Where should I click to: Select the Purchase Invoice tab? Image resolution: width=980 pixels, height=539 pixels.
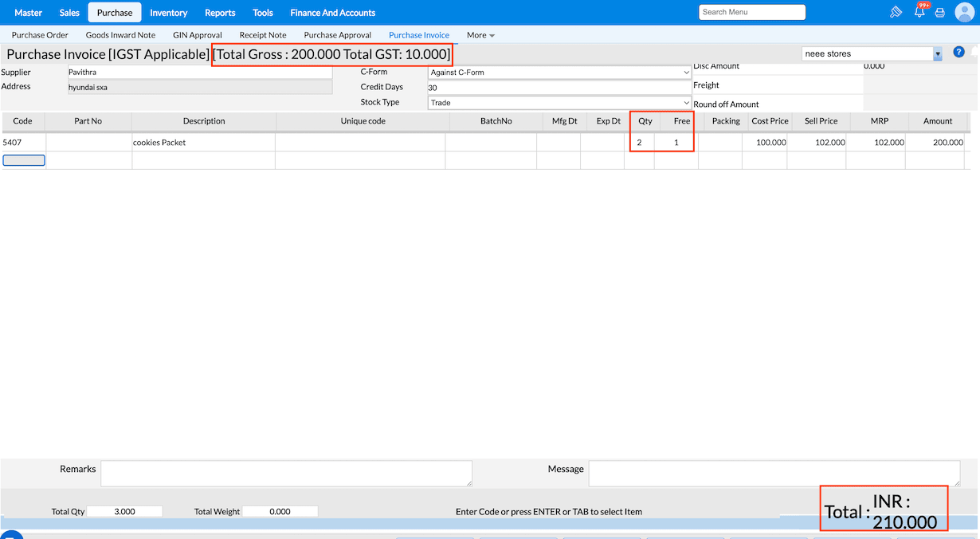[419, 35]
